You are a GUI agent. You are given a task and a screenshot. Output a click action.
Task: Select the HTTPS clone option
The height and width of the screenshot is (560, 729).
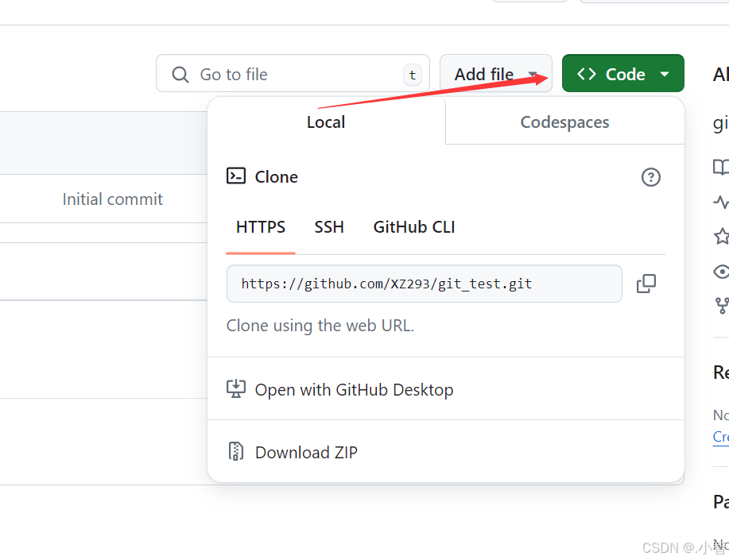pos(261,227)
